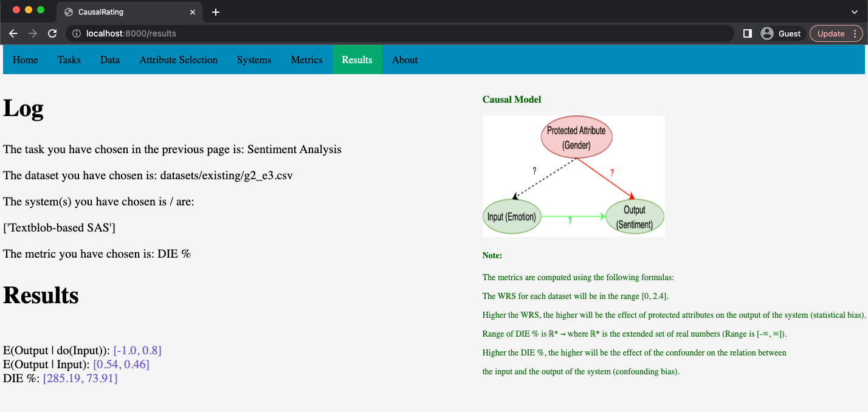Click the site info icon in the address bar
The width and height of the screenshot is (868, 412).
coord(77,33)
